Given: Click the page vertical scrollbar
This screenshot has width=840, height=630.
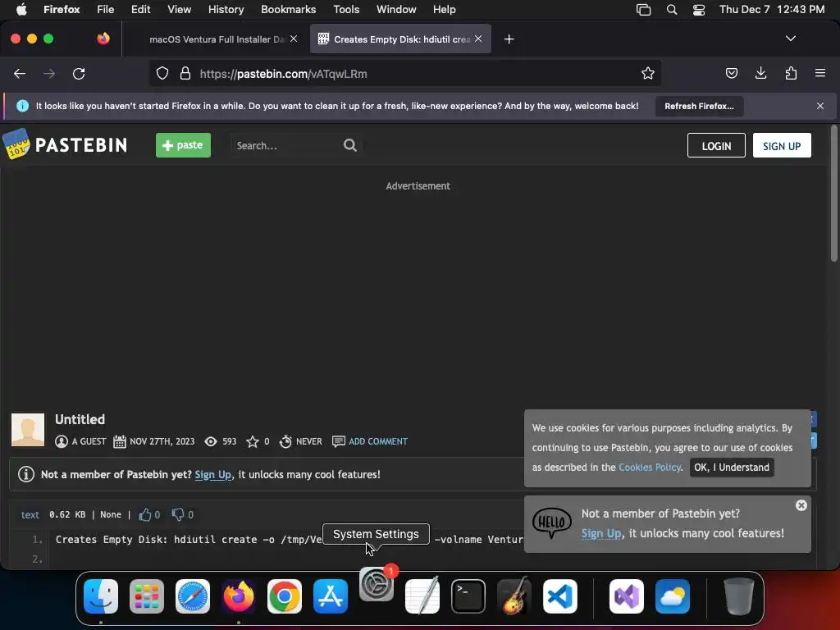Looking at the screenshot, I should click(834, 194).
